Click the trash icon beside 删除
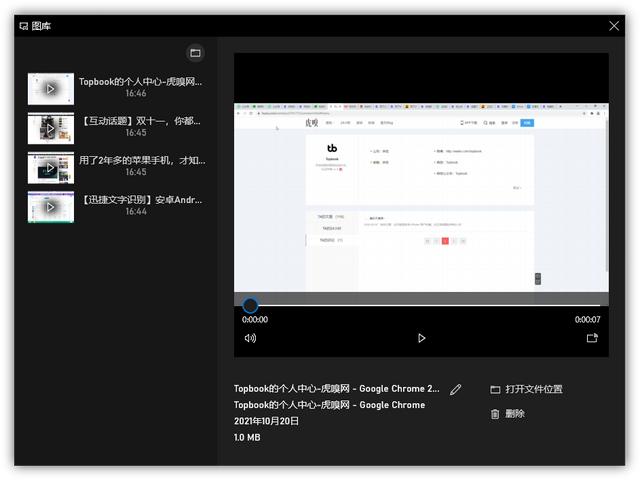This screenshot has height=480, width=640. (495, 414)
